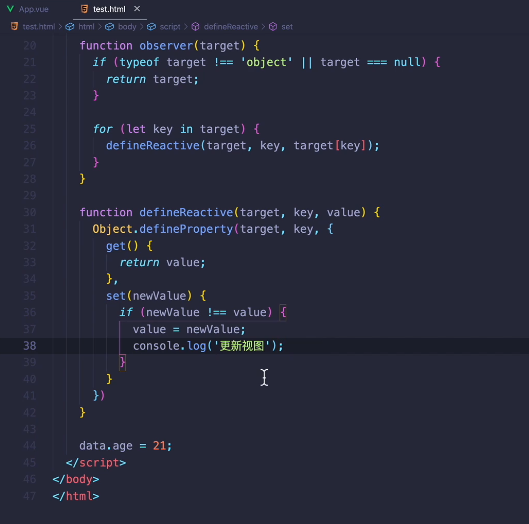Open the script breadcrumb segment
529x524 pixels.
(170, 27)
